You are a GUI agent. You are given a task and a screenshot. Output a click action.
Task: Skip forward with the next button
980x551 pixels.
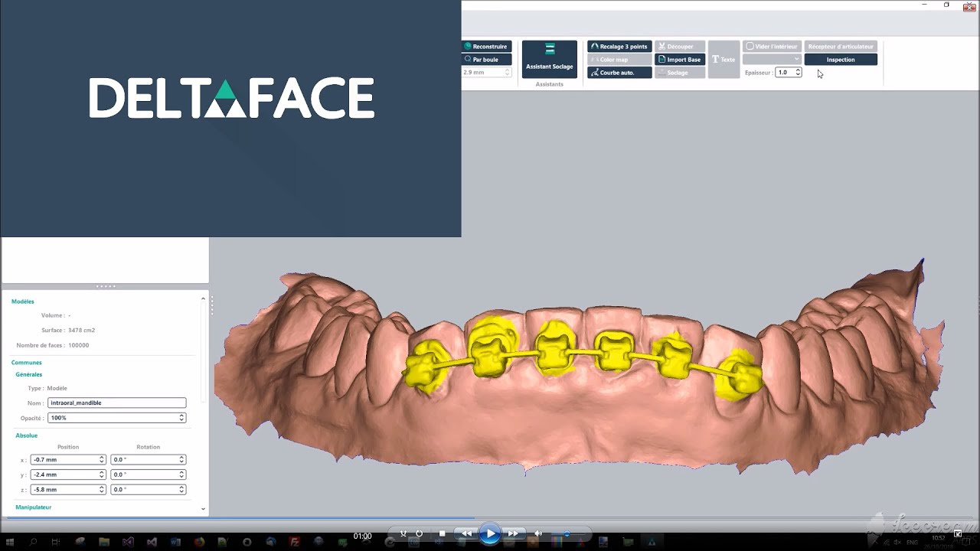tap(514, 533)
